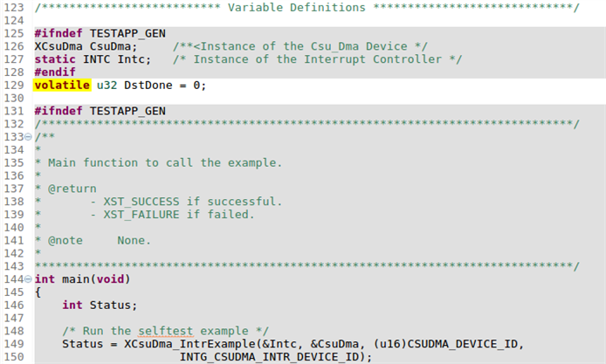Click the highlighted volatile keyword

(x=61, y=86)
